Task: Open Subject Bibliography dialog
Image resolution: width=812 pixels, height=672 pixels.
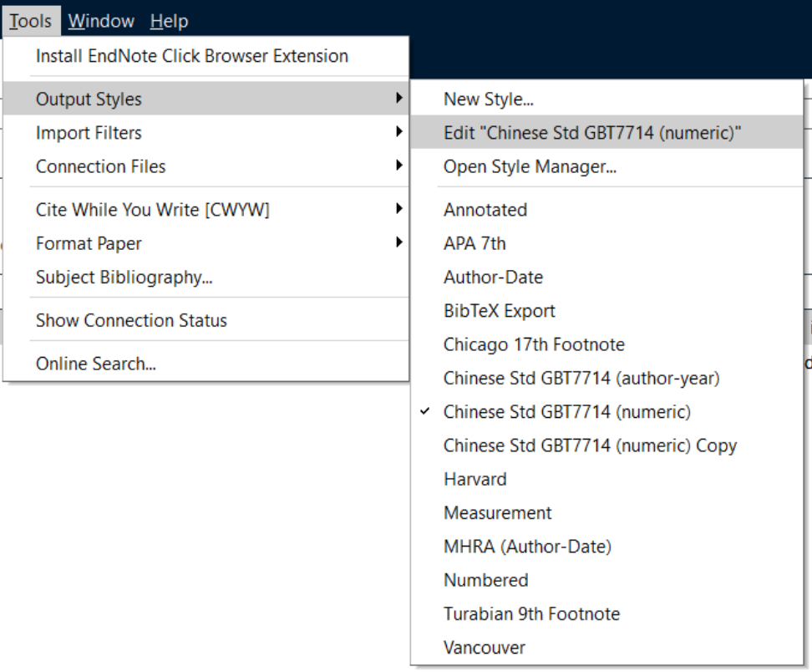Action: [206, 277]
